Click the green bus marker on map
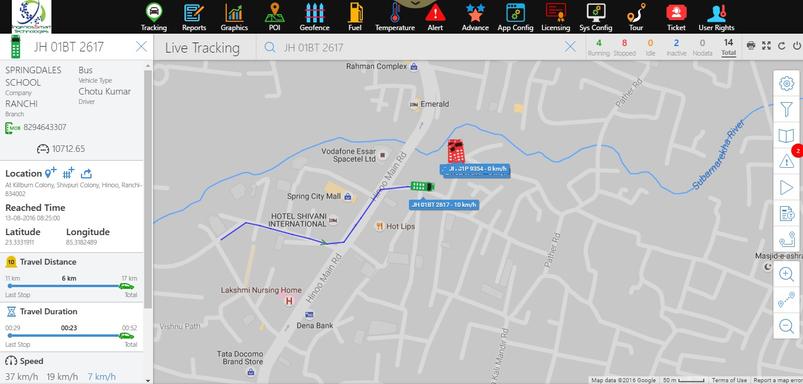 pyautogui.click(x=422, y=186)
